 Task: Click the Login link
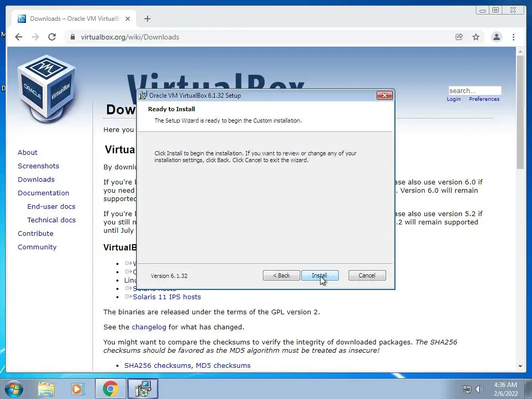(x=454, y=99)
